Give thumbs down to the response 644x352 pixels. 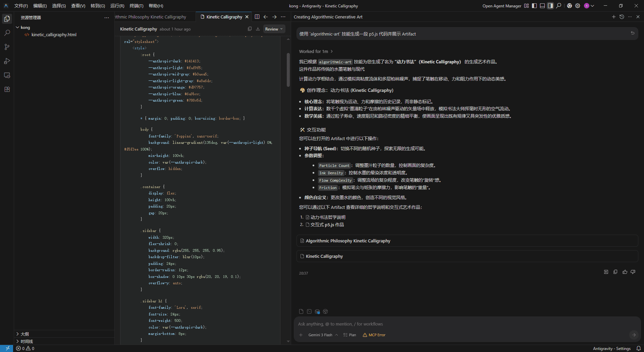point(633,272)
